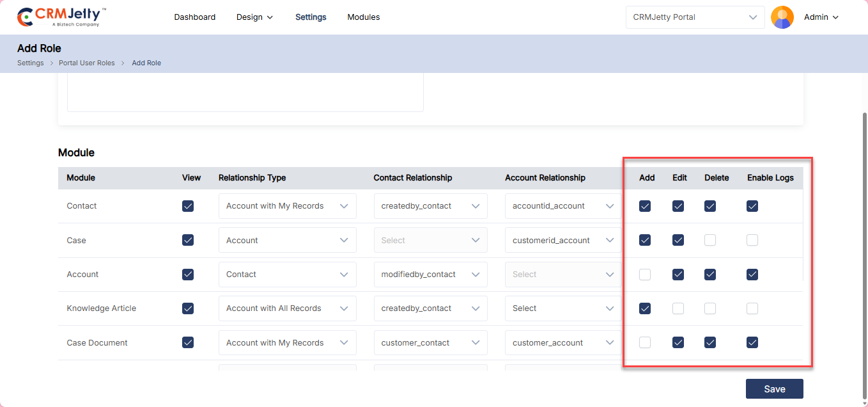
Task: Open Relationship Type dropdown for Case
Action: click(x=287, y=241)
